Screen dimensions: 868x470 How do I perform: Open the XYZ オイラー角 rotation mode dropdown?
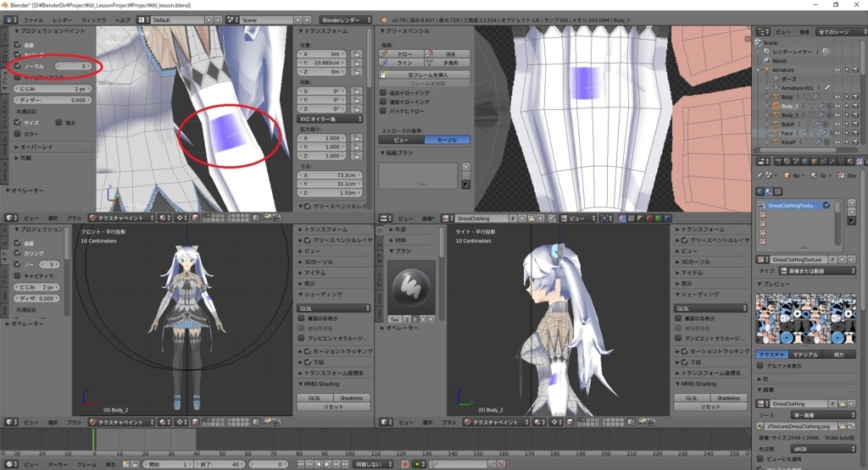pos(331,119)
